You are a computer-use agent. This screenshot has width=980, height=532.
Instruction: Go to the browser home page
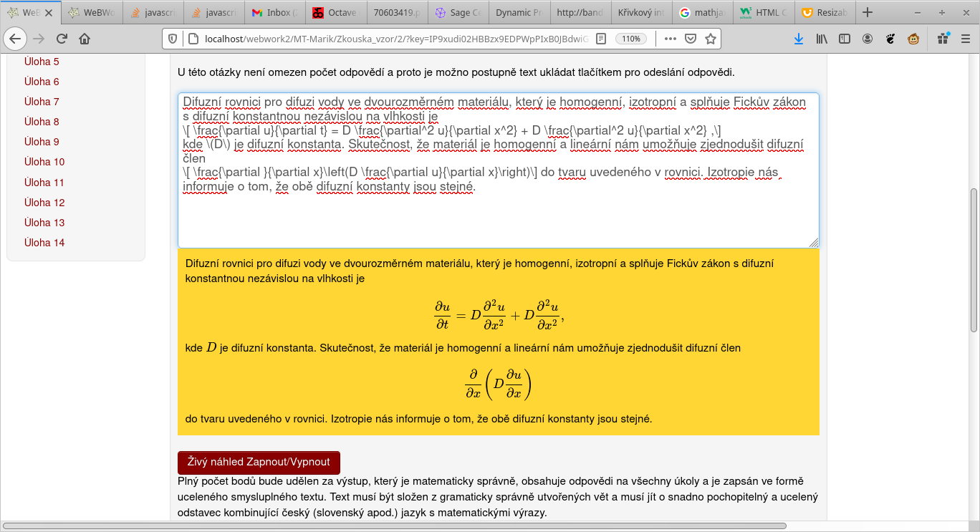point(85,39)
